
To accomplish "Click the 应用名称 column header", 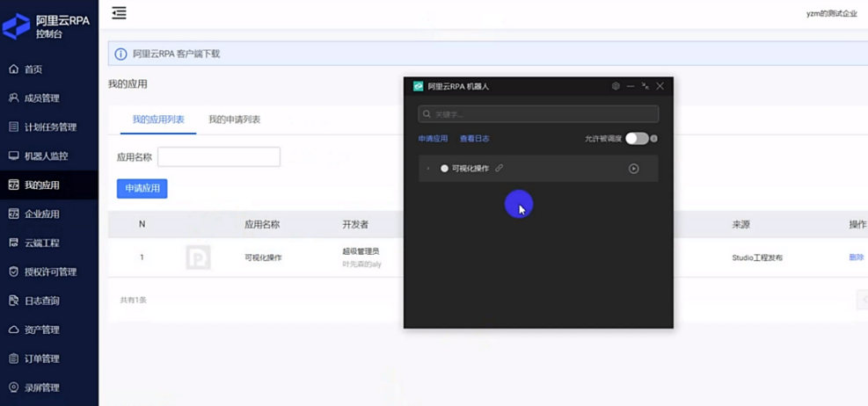I will pos(262,225).
